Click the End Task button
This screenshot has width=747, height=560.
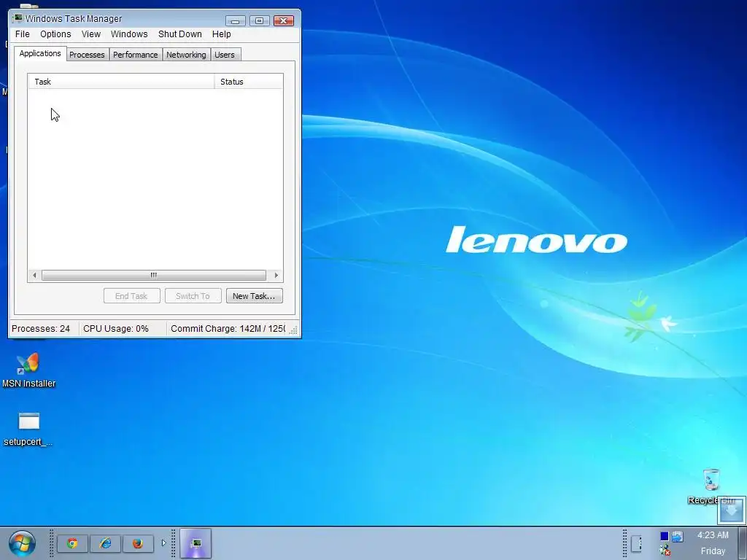[x=131, y=296]
